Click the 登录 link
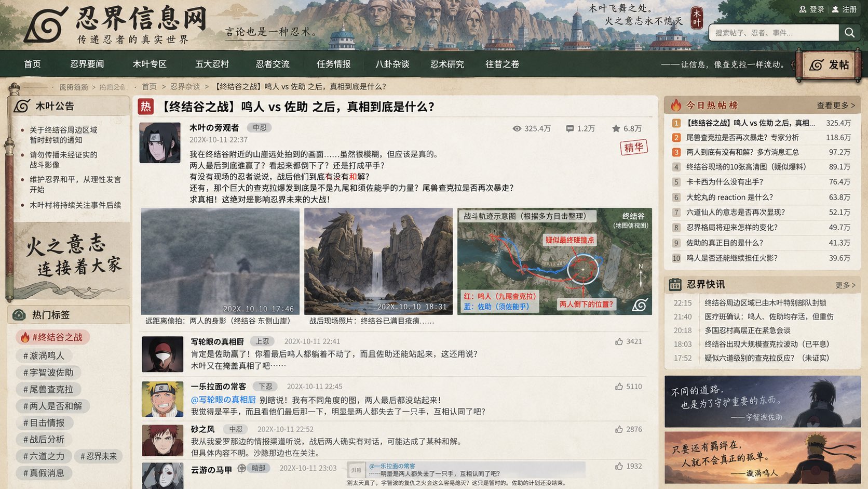Image resolution: width=868 pixels, height=489 pixels. tap(817, 9)
